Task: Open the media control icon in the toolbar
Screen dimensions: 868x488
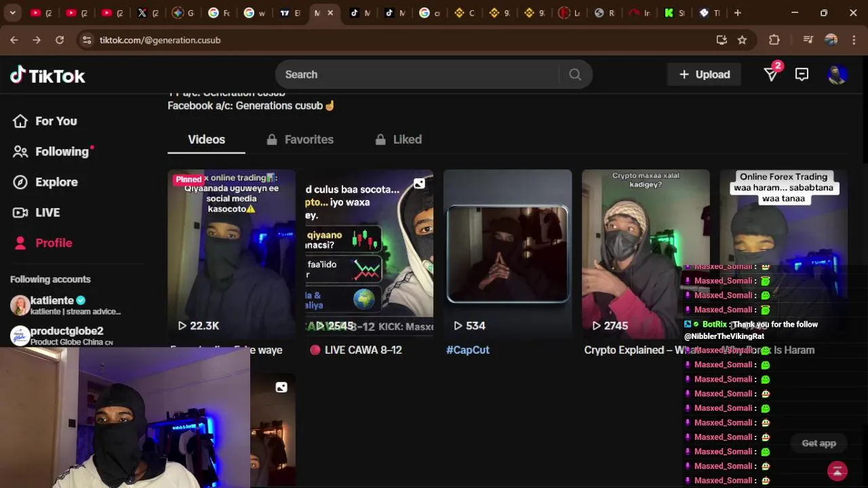Action: click(808, 40)
